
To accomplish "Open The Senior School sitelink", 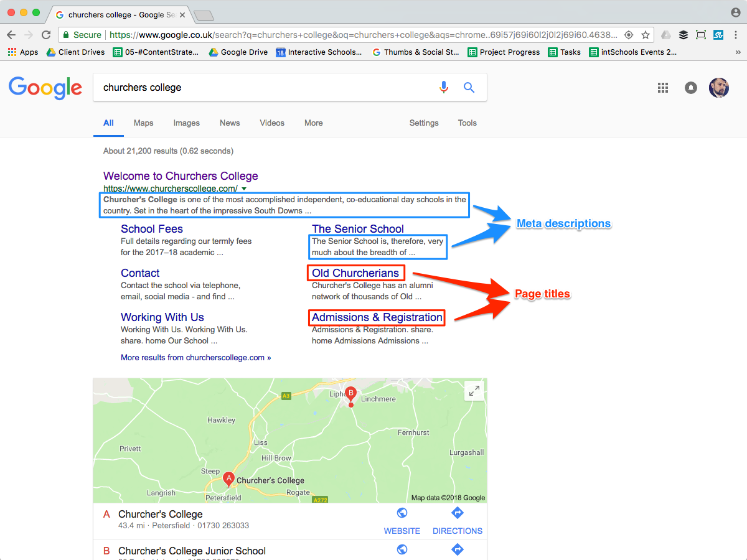I will 358,229.
